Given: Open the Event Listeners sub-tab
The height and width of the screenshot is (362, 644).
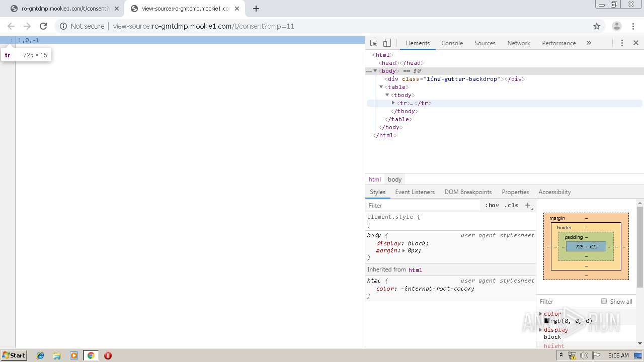Looking at the screenshot, I should click(x=415, y=192).
